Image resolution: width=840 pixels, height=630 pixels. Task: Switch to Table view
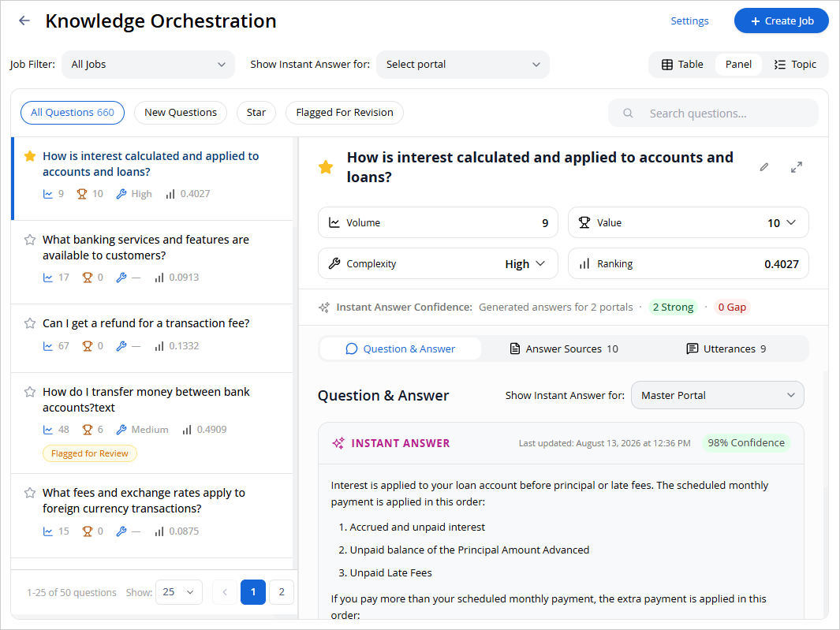[x=682, y=65]
